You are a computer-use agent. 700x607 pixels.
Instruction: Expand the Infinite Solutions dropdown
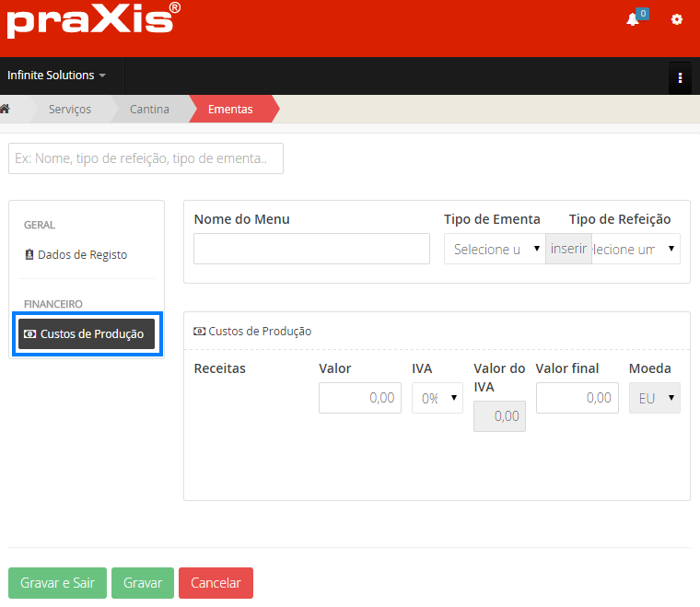pos(56,76)
